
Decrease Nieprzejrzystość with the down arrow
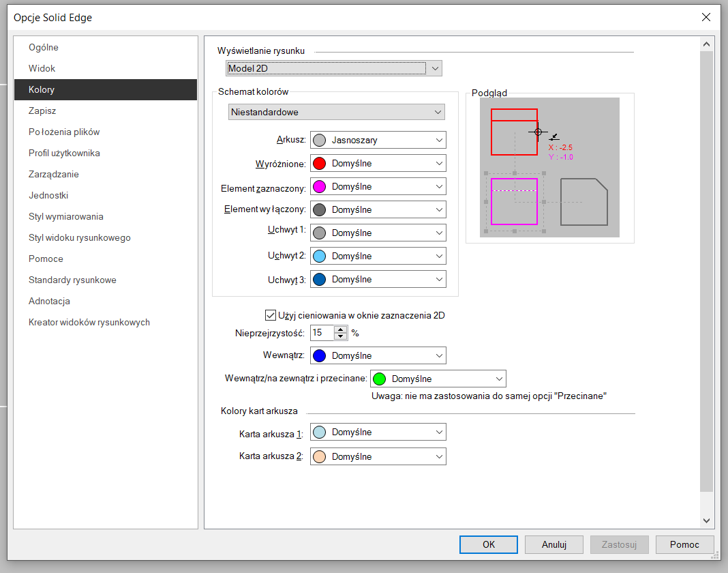point(340,336)
